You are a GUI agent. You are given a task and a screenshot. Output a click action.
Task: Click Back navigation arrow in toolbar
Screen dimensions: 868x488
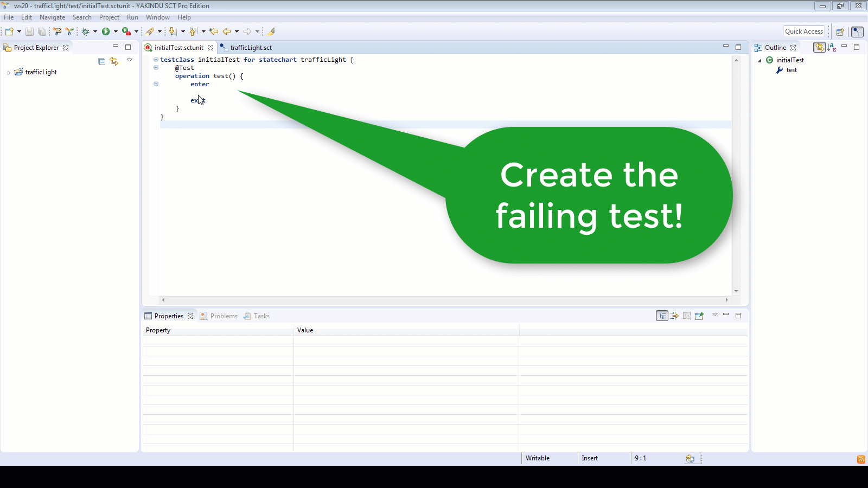pos(227,31)
